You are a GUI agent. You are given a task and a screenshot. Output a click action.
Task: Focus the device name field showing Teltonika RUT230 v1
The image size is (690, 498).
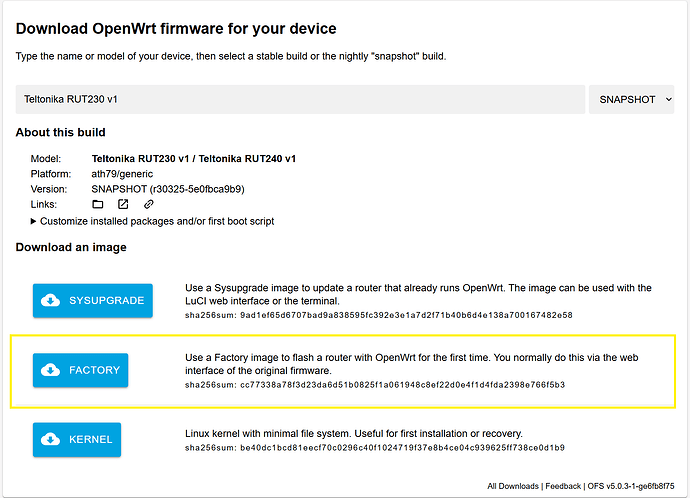click(x=300, y=99)
